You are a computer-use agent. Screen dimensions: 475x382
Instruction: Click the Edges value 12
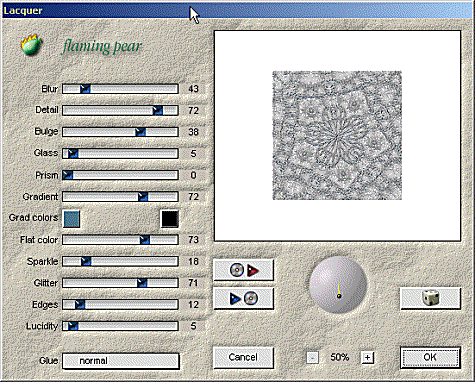(x=193, y=304)
